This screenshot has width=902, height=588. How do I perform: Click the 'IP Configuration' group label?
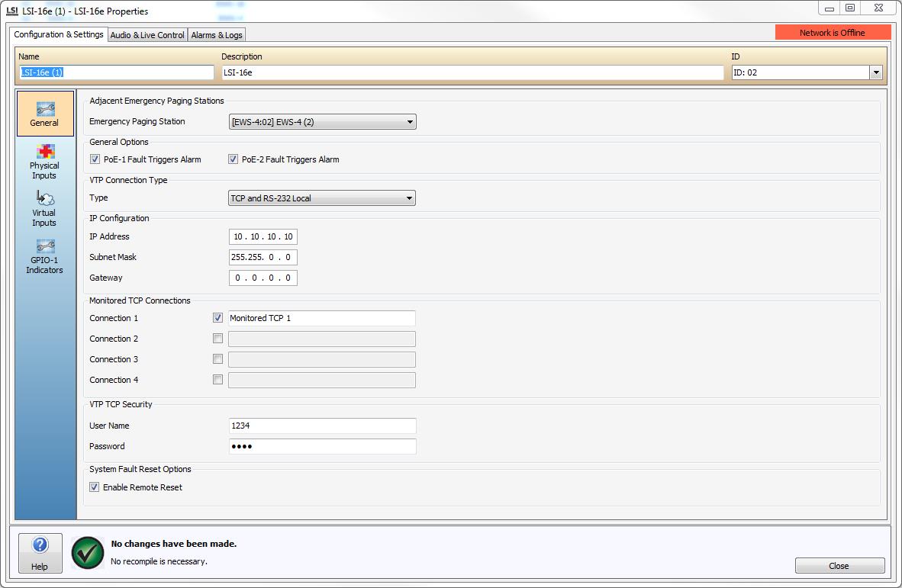click(119, 218)
